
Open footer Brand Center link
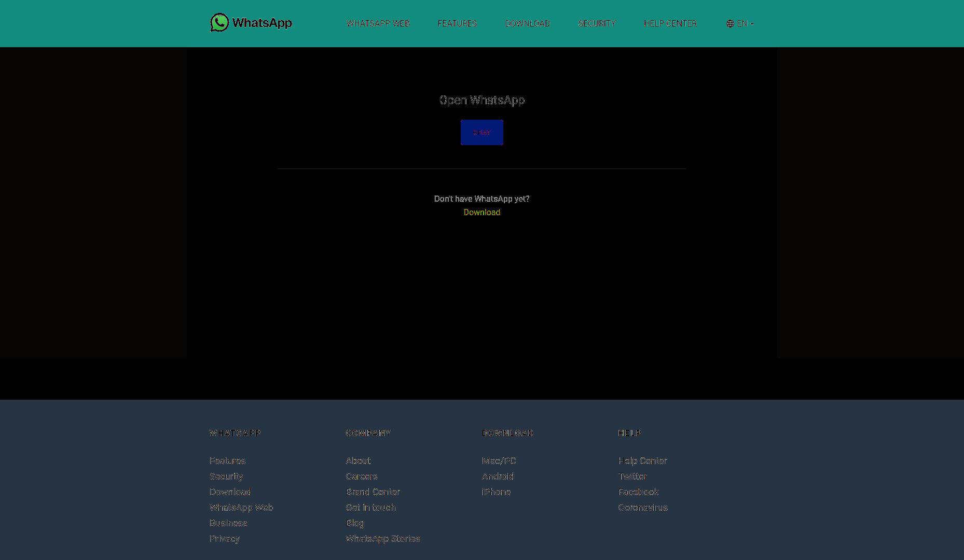[x=373, y=492]
